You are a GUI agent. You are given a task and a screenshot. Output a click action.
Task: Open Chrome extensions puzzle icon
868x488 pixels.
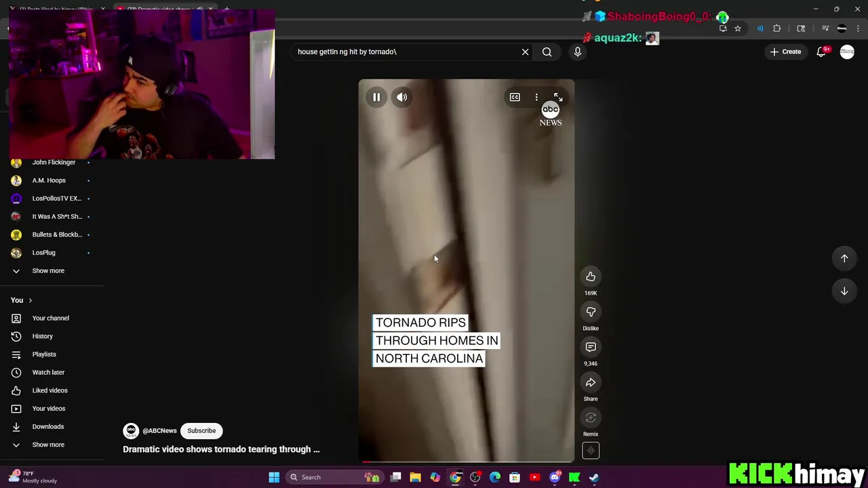point(777,28)
